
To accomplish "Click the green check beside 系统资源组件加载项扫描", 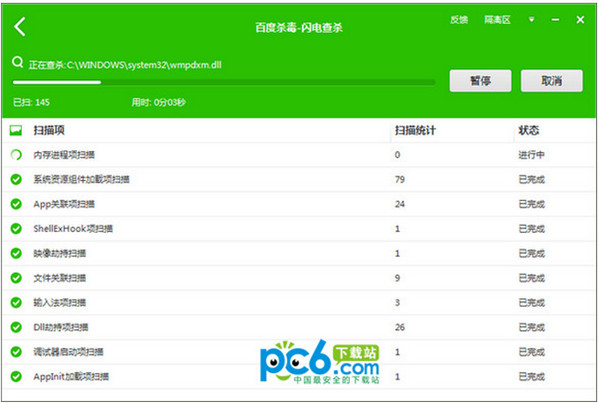I will point(16,179).
